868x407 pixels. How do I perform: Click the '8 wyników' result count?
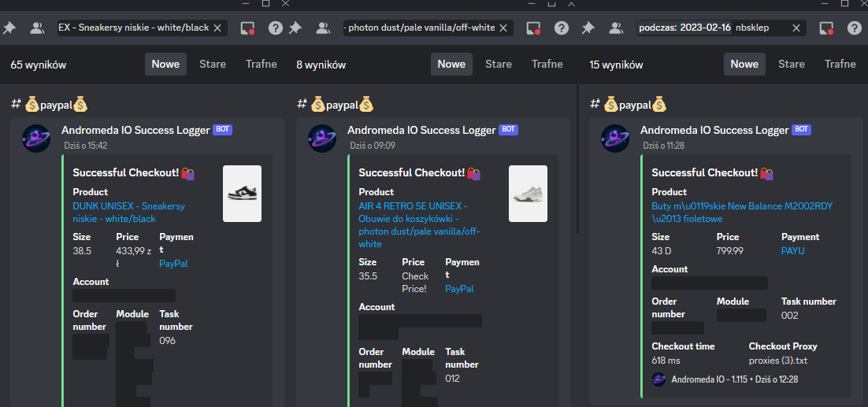[x=321, y=65]
